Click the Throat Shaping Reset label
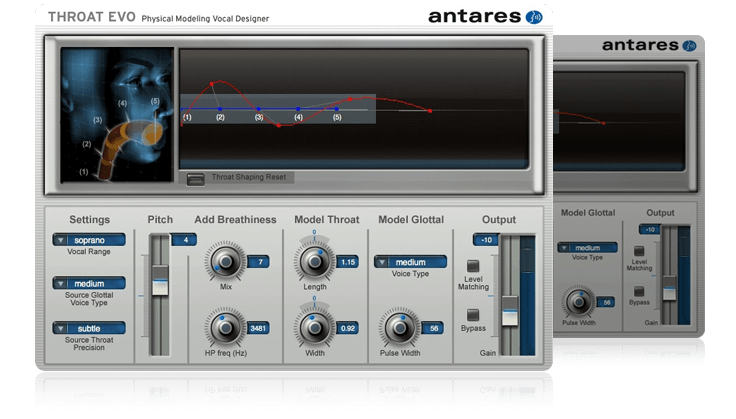Screen dimensions: 736x419 pyautogui.click(x=248, y=177)
